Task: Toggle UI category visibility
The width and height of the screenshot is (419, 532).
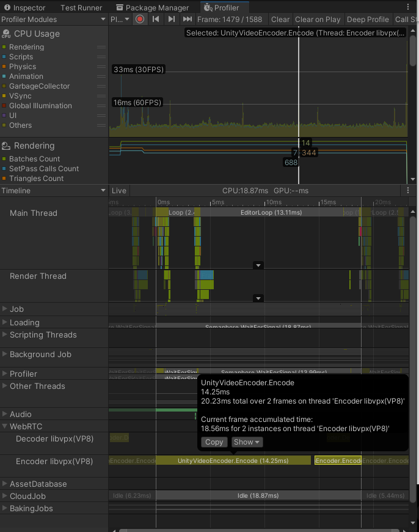Action: (x=4, y=116)
